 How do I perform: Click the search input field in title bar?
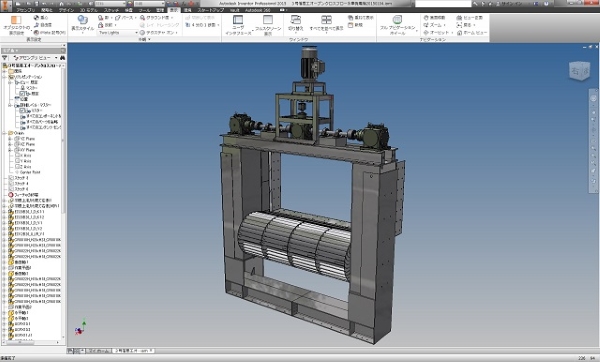pyautogui.click(x=443, y=3)
